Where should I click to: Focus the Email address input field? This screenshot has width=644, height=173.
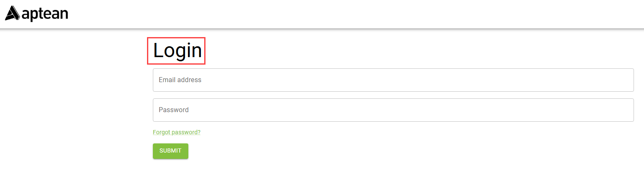tap(393, 80)
